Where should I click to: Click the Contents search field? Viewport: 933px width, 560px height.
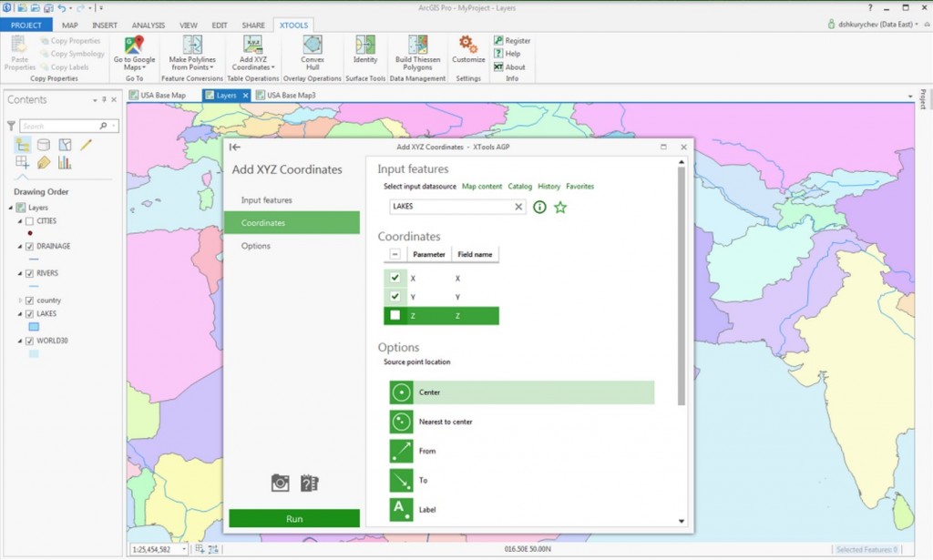pos(59,126)
